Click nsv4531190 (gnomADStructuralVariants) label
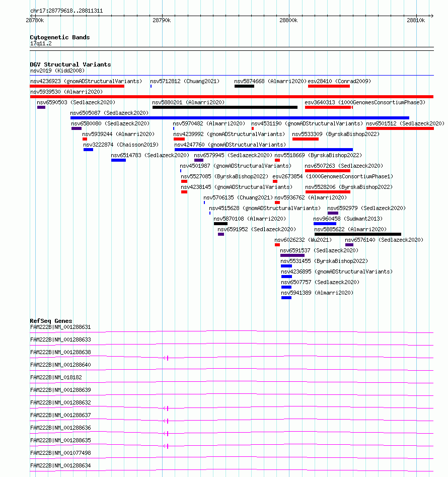This screenshot has height=477, width=448. 307,123
